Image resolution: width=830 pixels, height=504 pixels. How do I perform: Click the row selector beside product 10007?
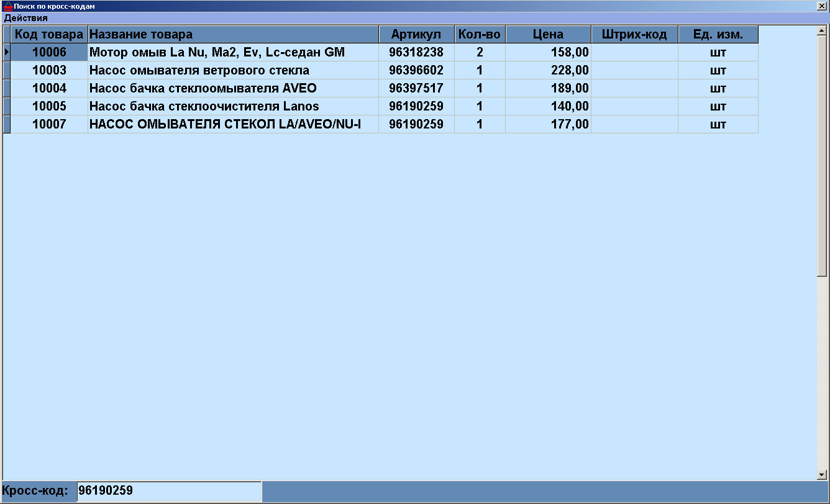pos(7,125)
